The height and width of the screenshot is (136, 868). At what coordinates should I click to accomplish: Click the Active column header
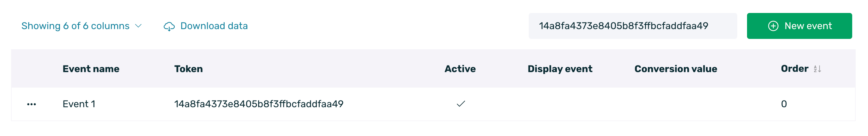(460, 69)
